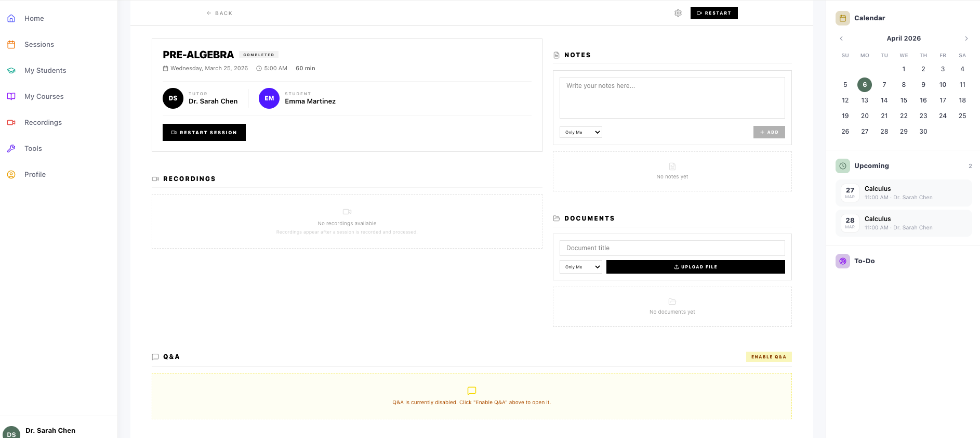
Task: Click the Calendar panel icon
Action: point(842,18)
